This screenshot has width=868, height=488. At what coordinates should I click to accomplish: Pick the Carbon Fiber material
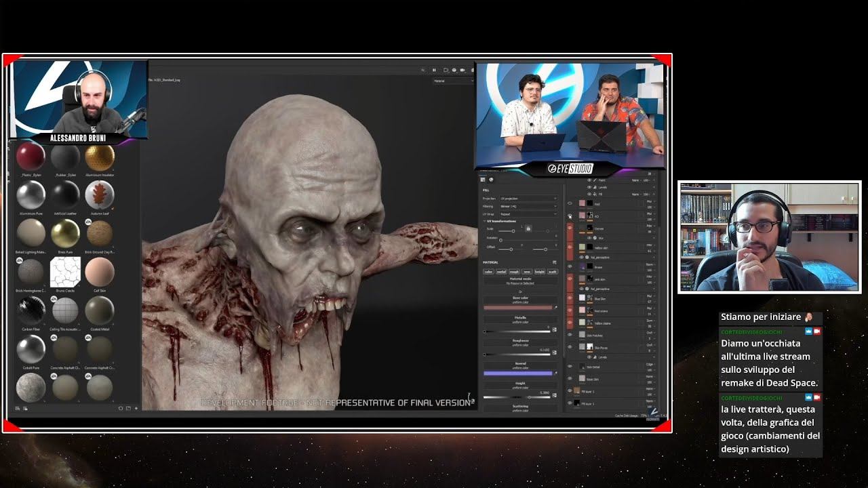31,310
